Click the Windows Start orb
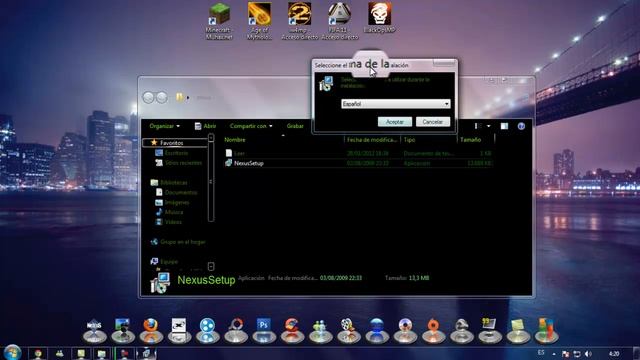 click(x=13, y=352)
